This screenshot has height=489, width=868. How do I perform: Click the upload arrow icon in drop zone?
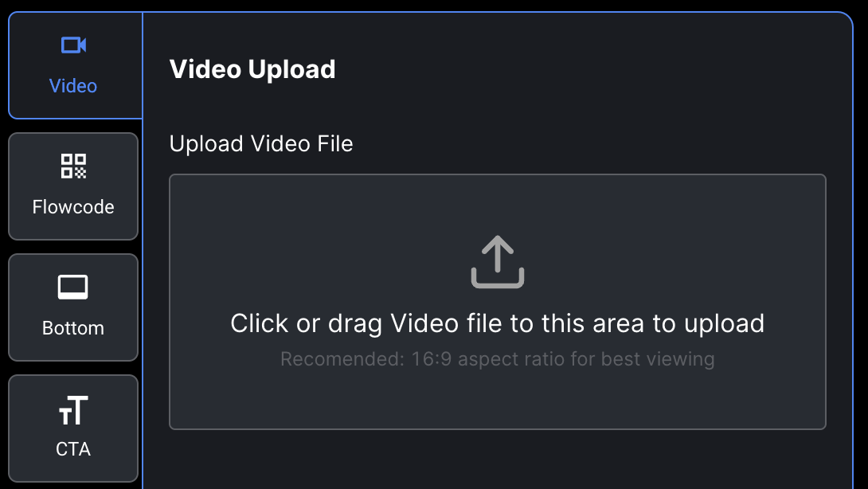click(x=497, y=261)
